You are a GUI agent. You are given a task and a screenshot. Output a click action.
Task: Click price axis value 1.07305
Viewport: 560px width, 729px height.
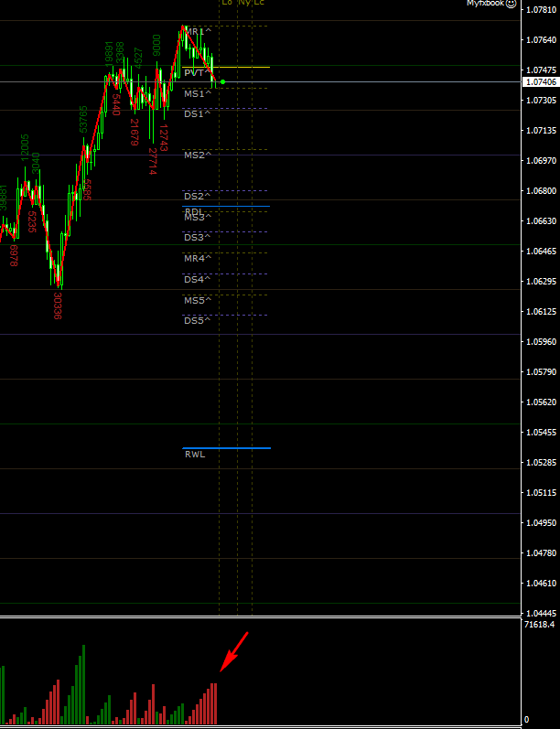541,101
